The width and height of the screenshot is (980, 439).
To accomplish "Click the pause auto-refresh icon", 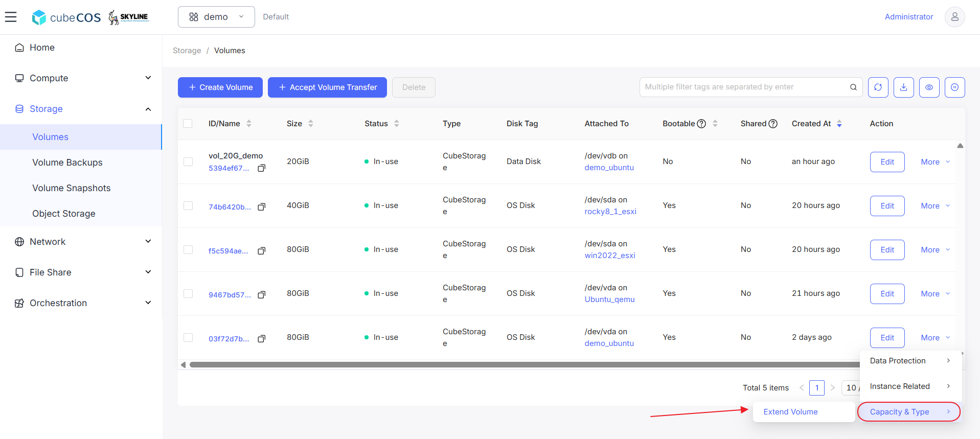I will [x=954, y=87].
